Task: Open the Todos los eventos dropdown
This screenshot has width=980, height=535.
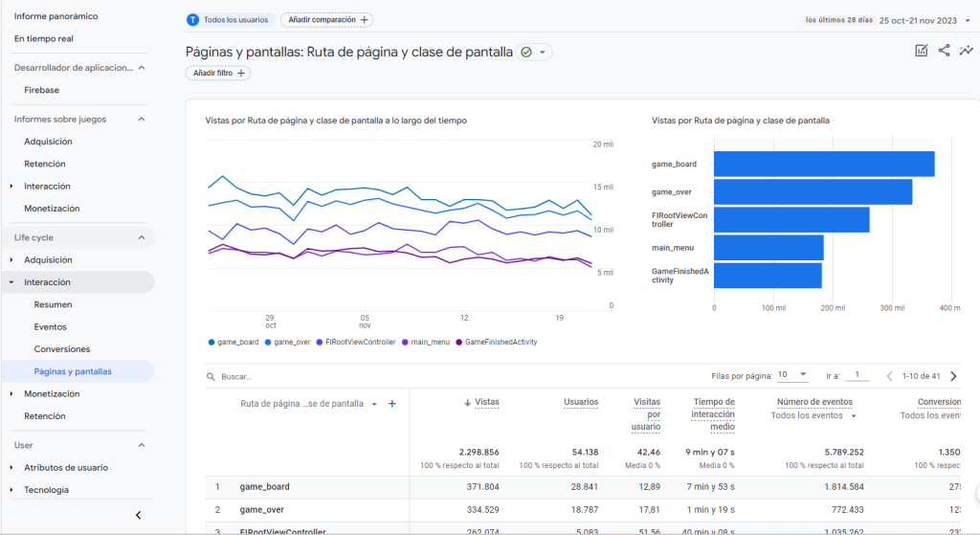Action: click(813, 416)
